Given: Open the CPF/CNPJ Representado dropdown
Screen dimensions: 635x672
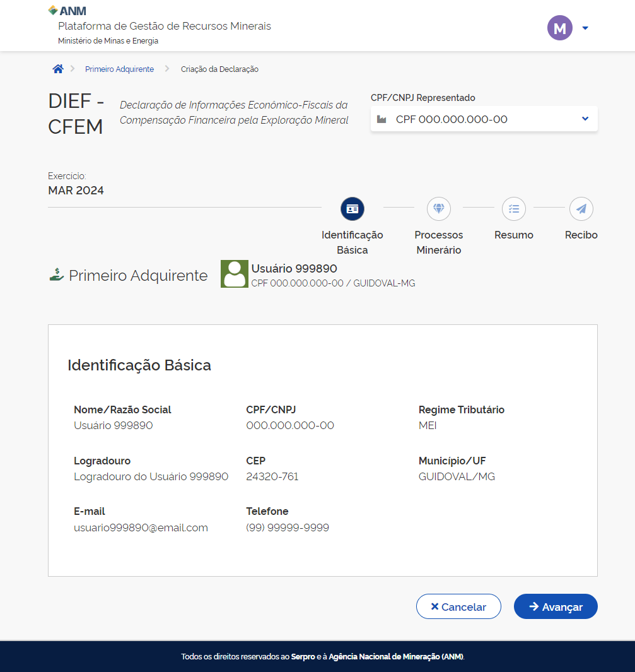Looking at the screenshot, I should 484,119.
